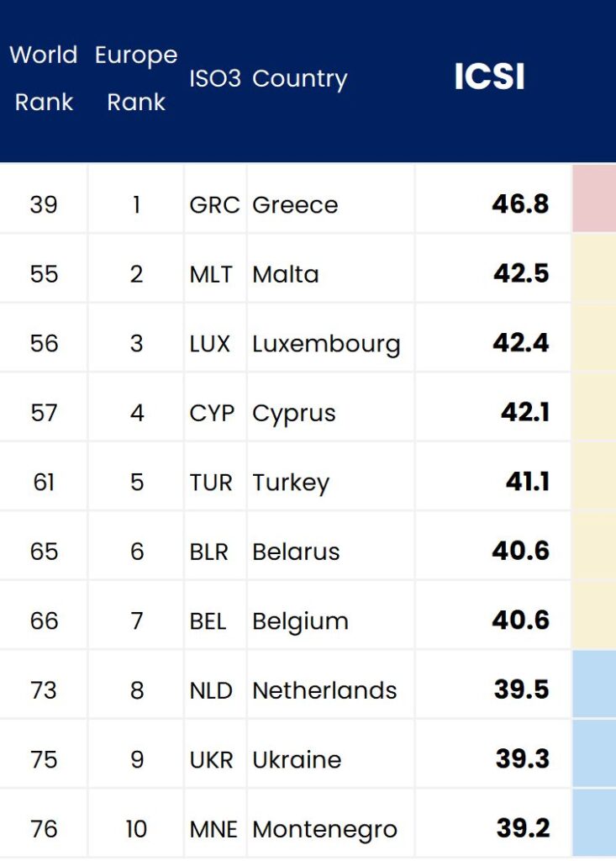Screen dimensions: 616x861
Task: Click the Netherlands country name
Action: [x=324, y=690]
